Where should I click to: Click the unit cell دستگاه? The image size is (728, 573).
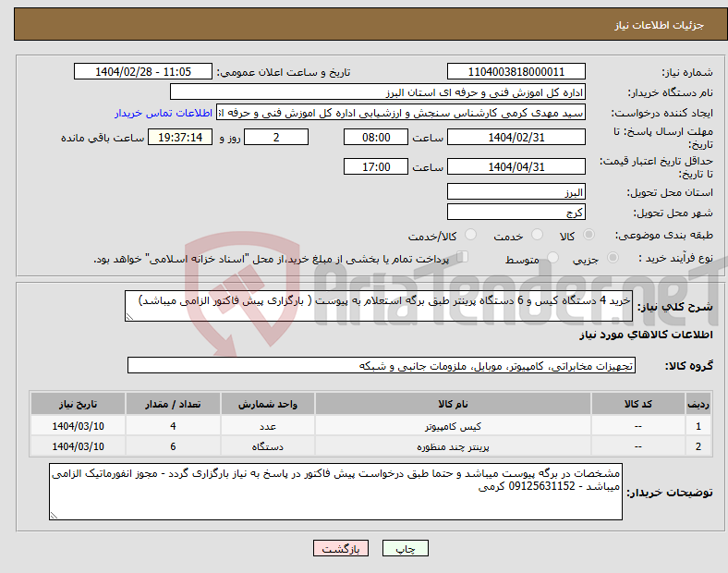tap(267, 445)
